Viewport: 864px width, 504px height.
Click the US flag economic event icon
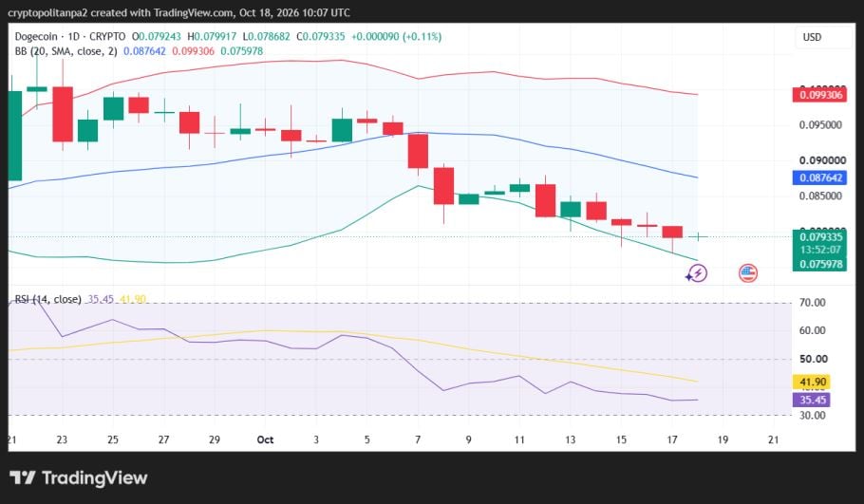tap(748, 273)
